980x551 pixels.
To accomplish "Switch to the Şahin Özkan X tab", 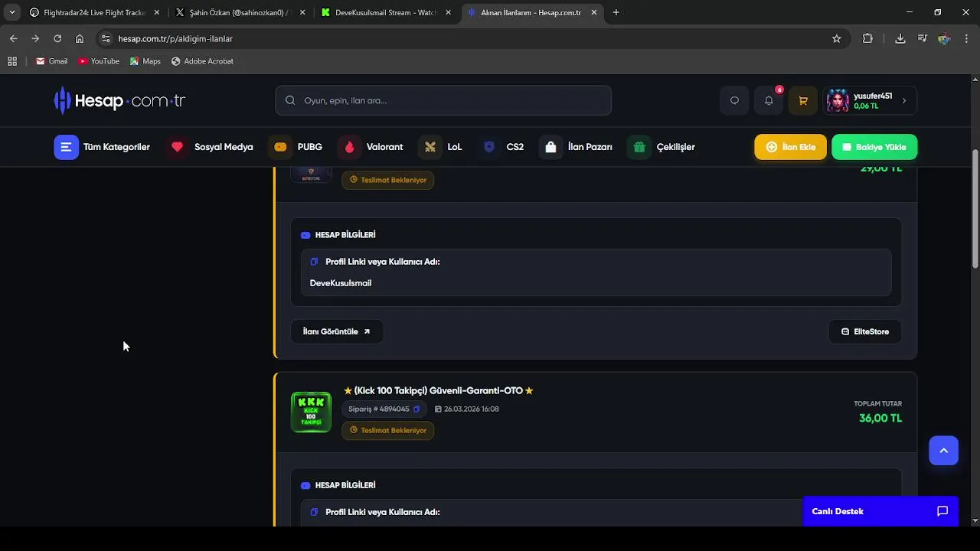I will pos(240,12).
